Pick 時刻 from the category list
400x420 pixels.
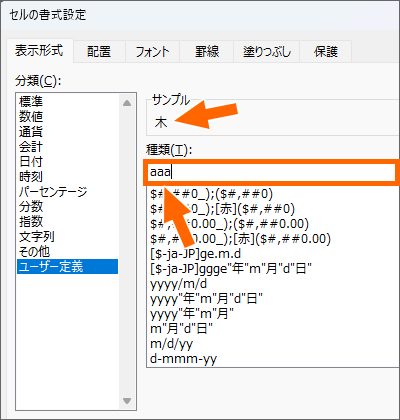(x=67, y=176)
